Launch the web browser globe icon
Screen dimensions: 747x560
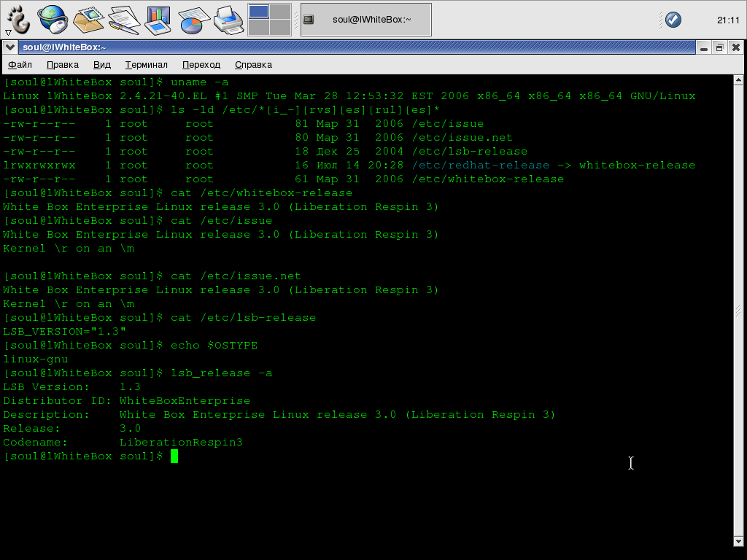(x=52, y=19)
